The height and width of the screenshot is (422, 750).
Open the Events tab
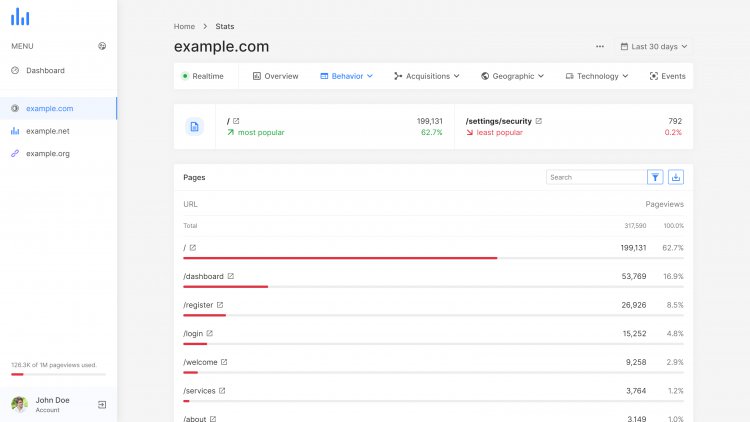tap(667, 76)
